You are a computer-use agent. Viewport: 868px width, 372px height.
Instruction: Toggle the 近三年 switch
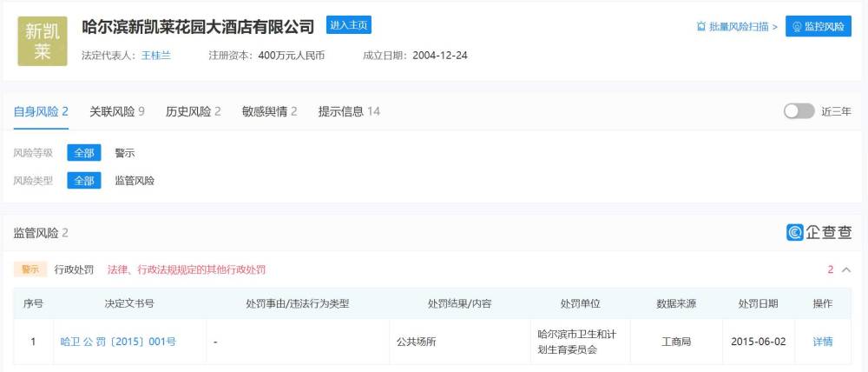point(799,111)
